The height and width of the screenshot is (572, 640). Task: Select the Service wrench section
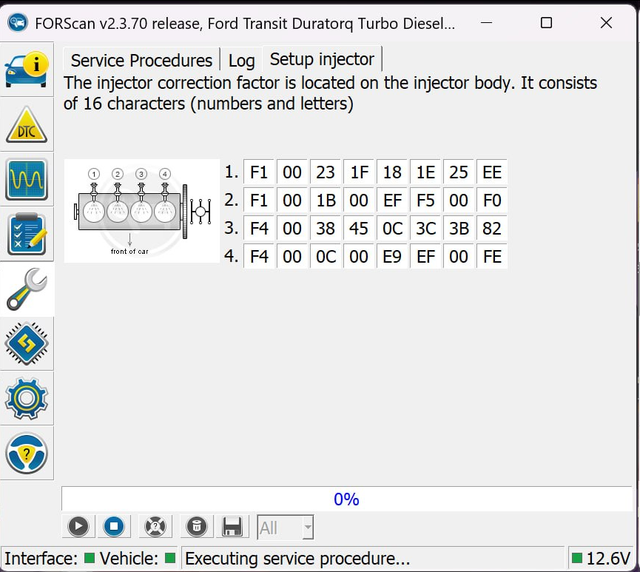27,289
